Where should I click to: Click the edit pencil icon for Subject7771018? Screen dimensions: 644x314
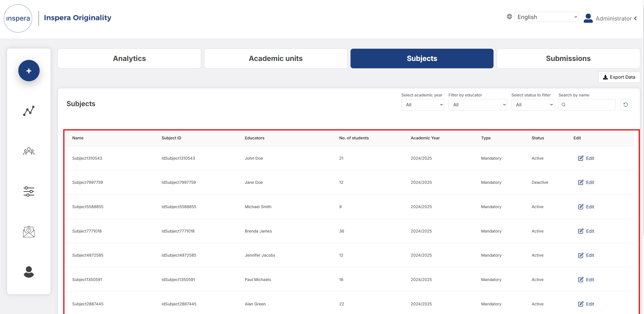[x=581, y=231]
